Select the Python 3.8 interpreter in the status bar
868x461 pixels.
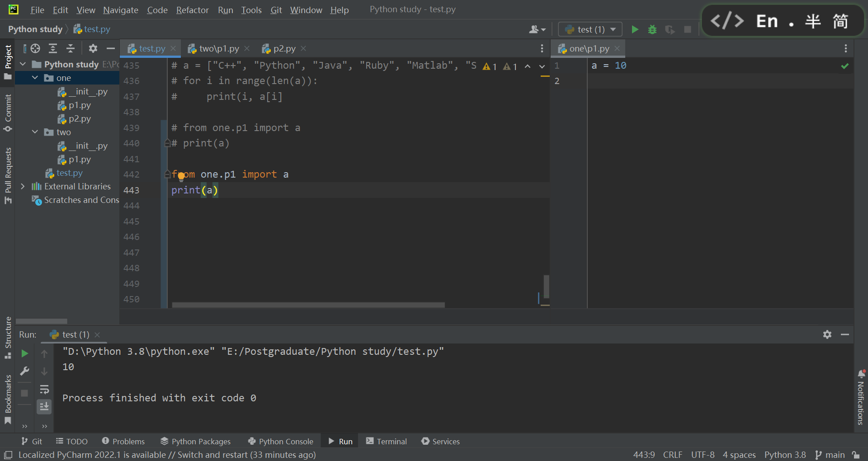click(x=784, y=455)
